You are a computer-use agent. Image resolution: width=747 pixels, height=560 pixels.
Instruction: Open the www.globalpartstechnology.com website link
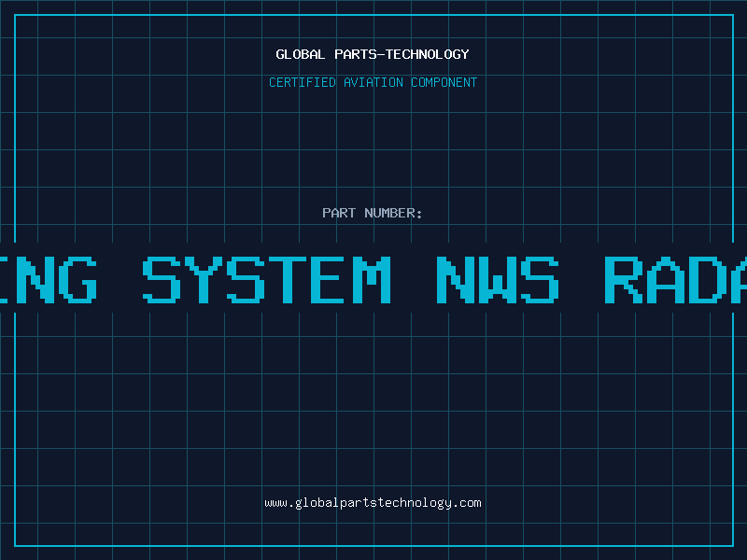(373, 503)
